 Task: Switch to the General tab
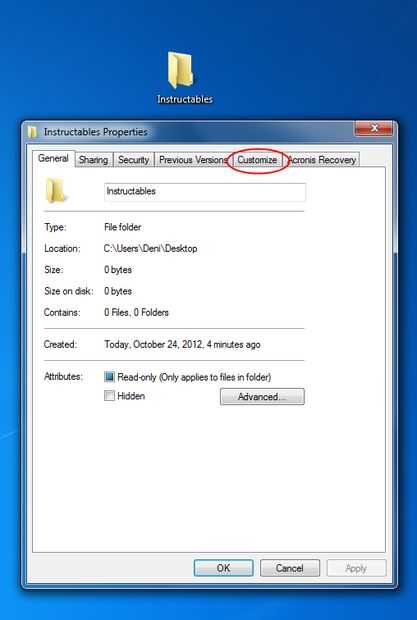click(53, 159)
